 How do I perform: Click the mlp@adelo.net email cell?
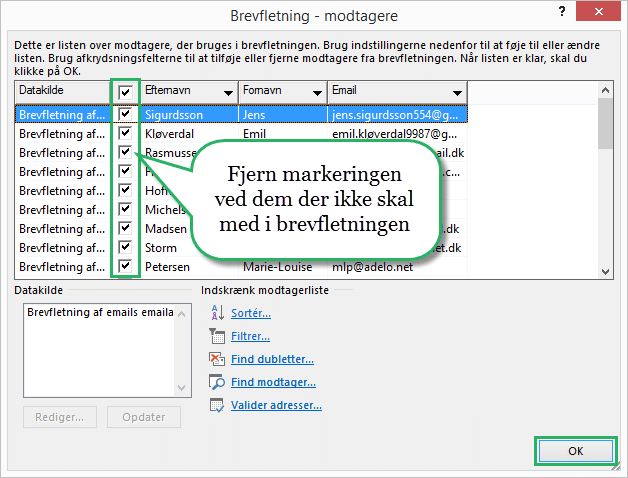click(x=397, y=267)
